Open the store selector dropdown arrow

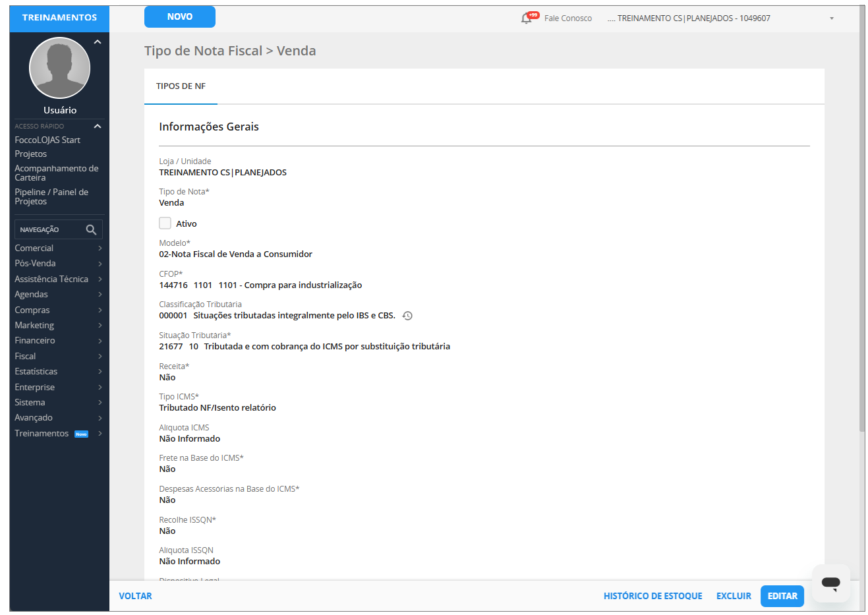[x=832, y=18]
